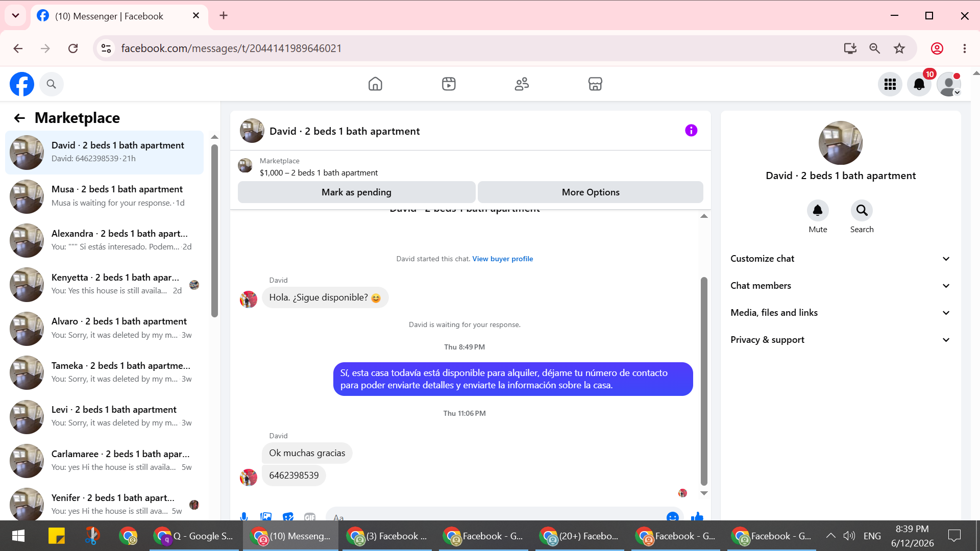
Task: Open the volume control in system tray
Action: (849, 536)
